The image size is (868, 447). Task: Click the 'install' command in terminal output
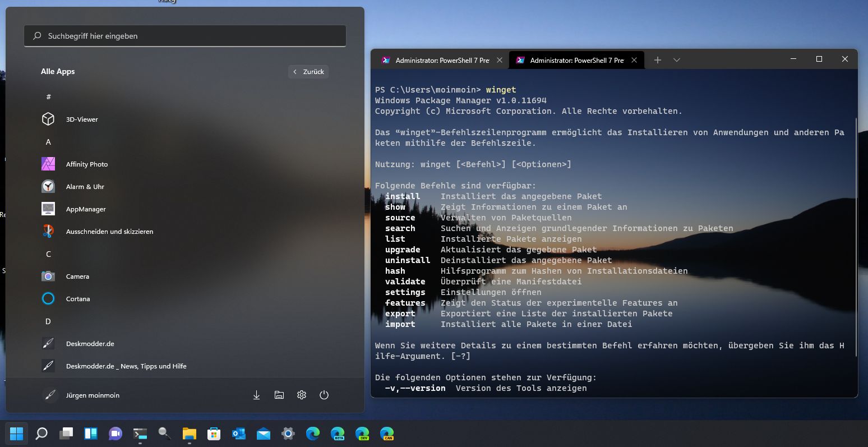[403, 196]
